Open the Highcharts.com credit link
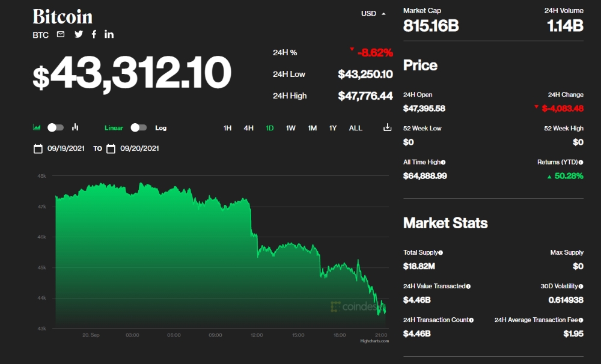This screenshot has width=601, height=364. (374, 341)
